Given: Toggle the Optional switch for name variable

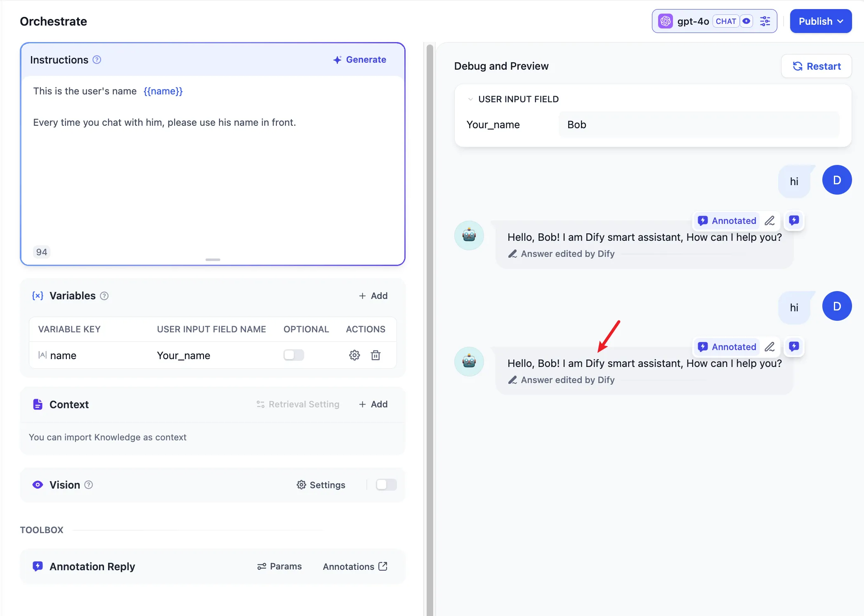Looking at the screenshot, I should (293, 355).
